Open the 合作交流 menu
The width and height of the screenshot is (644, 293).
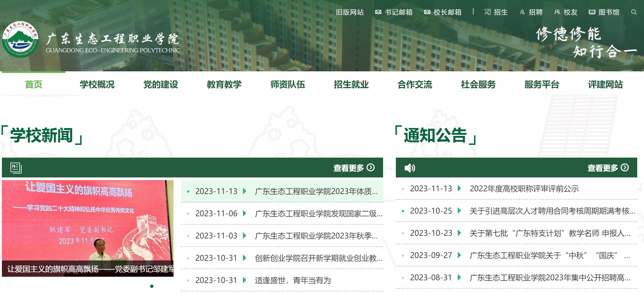point(415,84)
